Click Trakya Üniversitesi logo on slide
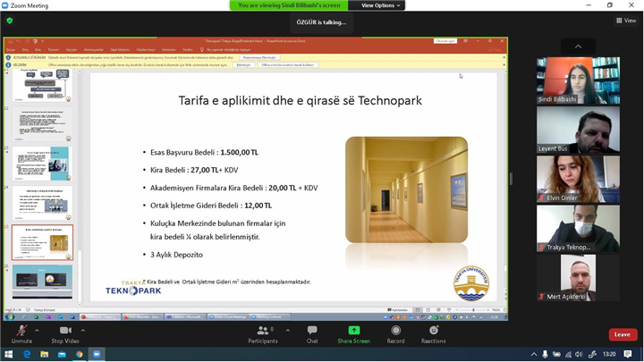This screenshot has width=644, height=362. (x=471, y=283)
